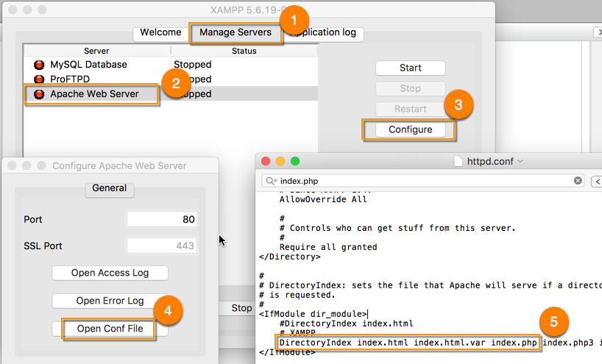This screenshot has width=602, height=364.
Task: Click the </Directory> closing tag line
Action: pyautogui.click(x=290, y=257)
